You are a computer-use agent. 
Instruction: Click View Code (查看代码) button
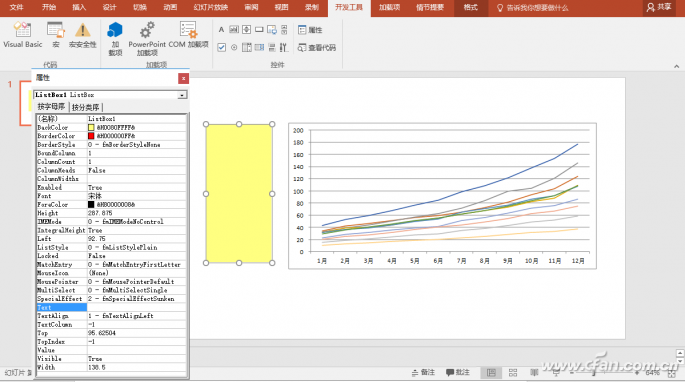[x=317, y=48]
